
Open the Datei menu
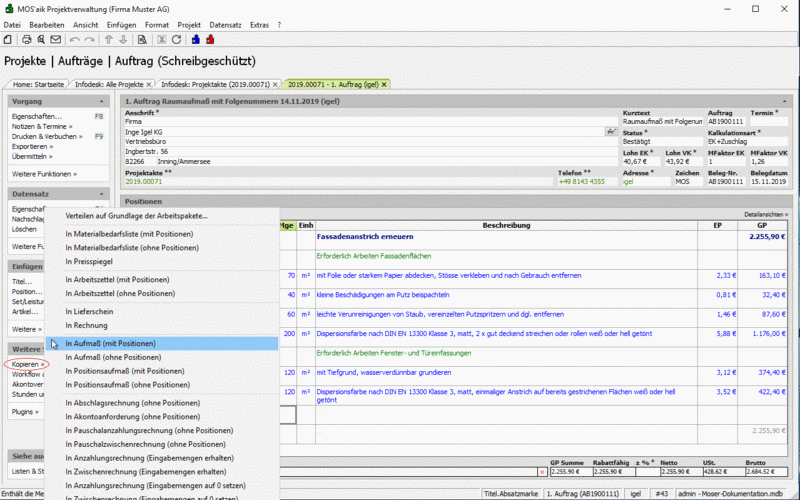pyautogui.click(x=12, y=25)
